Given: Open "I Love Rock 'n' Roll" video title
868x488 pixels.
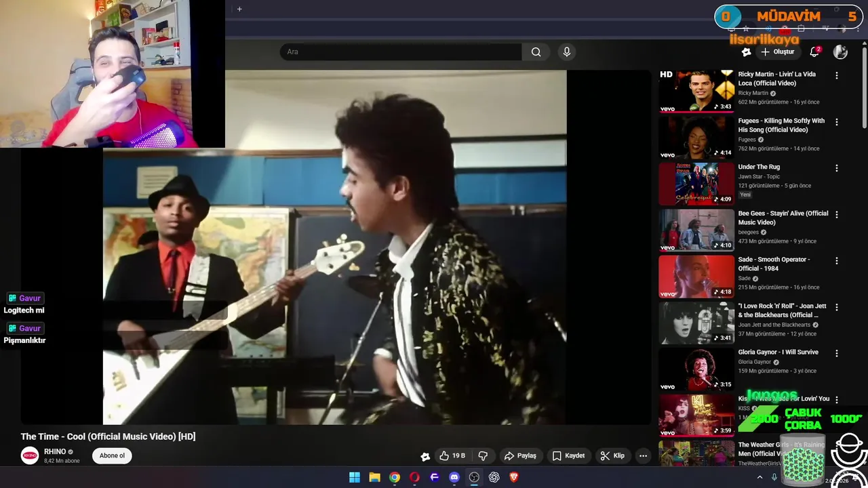Looking at the screenshot, I should pos(783,310).
